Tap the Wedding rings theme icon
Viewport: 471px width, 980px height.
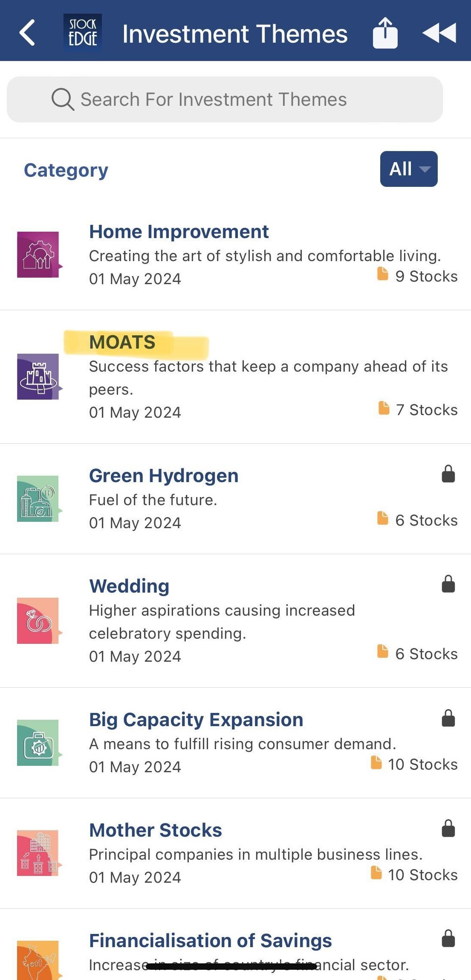click(x=38, y=621)
